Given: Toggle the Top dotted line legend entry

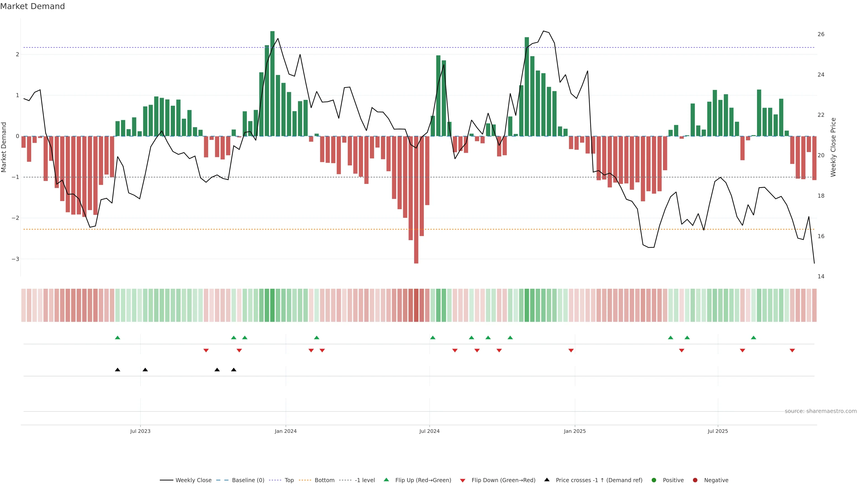Looking at the screenshot, I should coord(289,480).
